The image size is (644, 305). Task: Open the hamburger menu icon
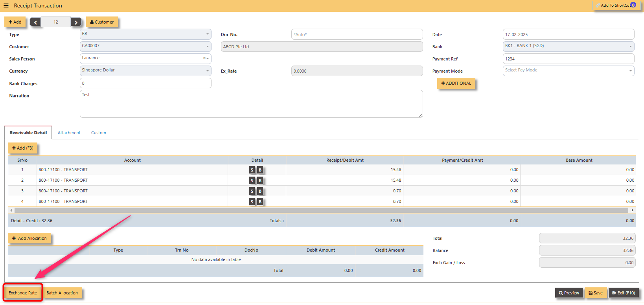[6, 5]
